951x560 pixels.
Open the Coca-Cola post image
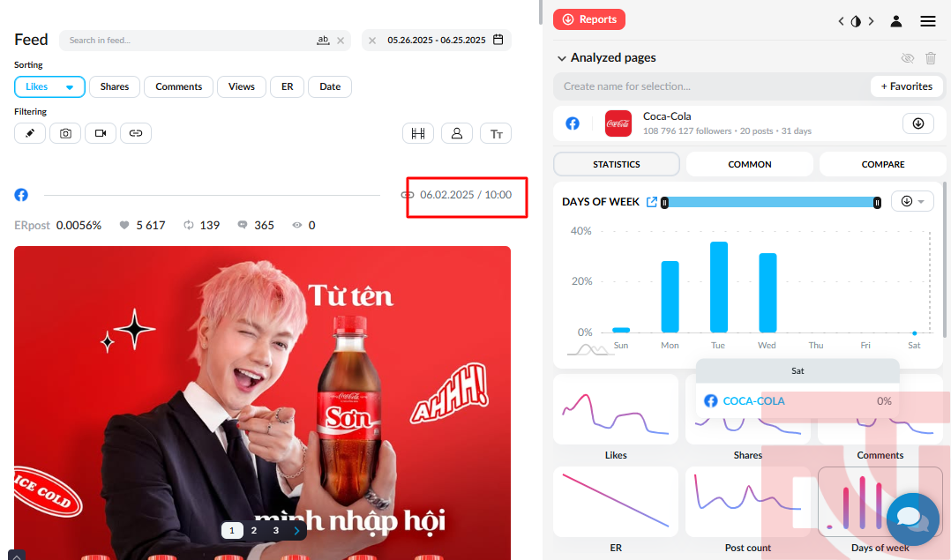(x=262, y=402)
